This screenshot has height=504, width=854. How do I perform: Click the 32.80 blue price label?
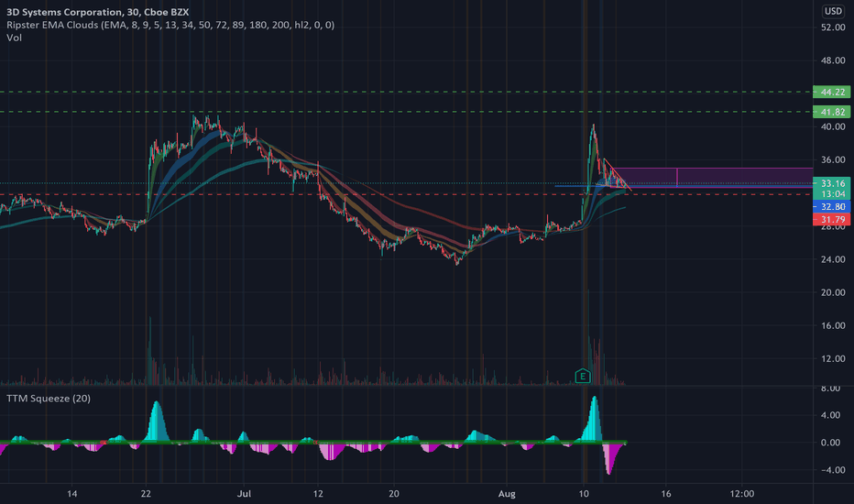pyautogui.click(x=832, y=207)
